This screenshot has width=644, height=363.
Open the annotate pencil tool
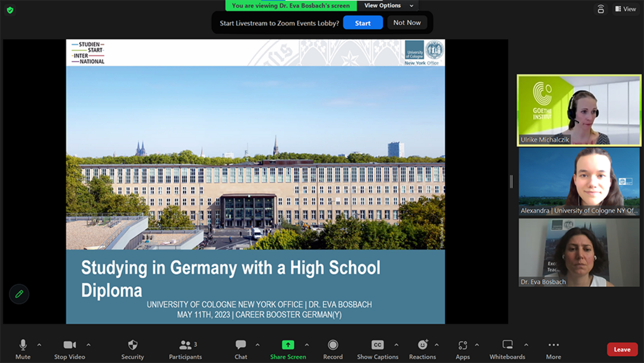tap(19, 294)
